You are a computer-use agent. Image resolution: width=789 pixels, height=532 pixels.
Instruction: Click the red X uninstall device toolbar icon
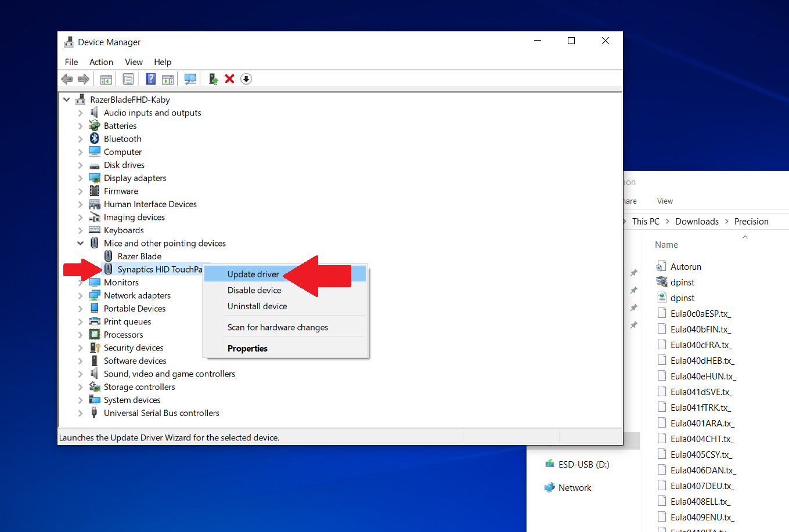coord(229,79)
